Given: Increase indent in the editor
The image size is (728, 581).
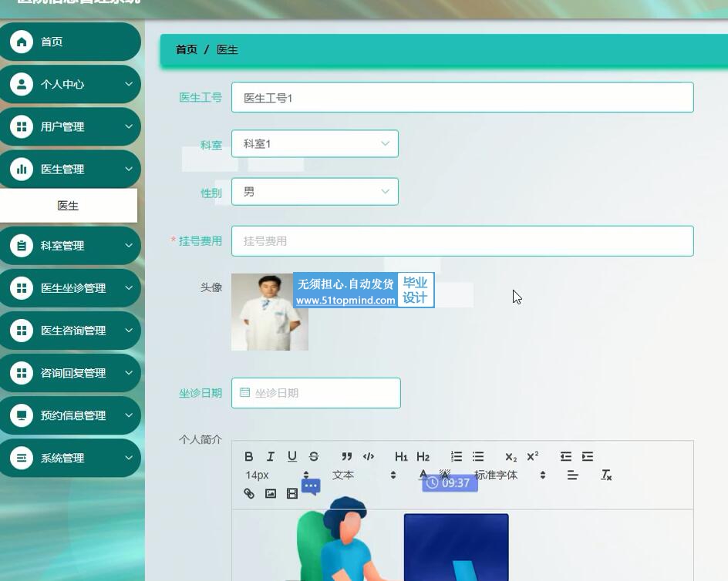Looking at the screenshot, I should [x=588, y=457].
